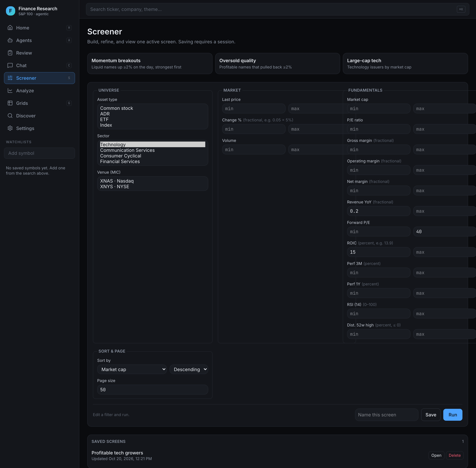Screen dimensions: 476x468
Task: Click the Analyze chart icon
Action: pyautogui.click(x=10, y=90)
